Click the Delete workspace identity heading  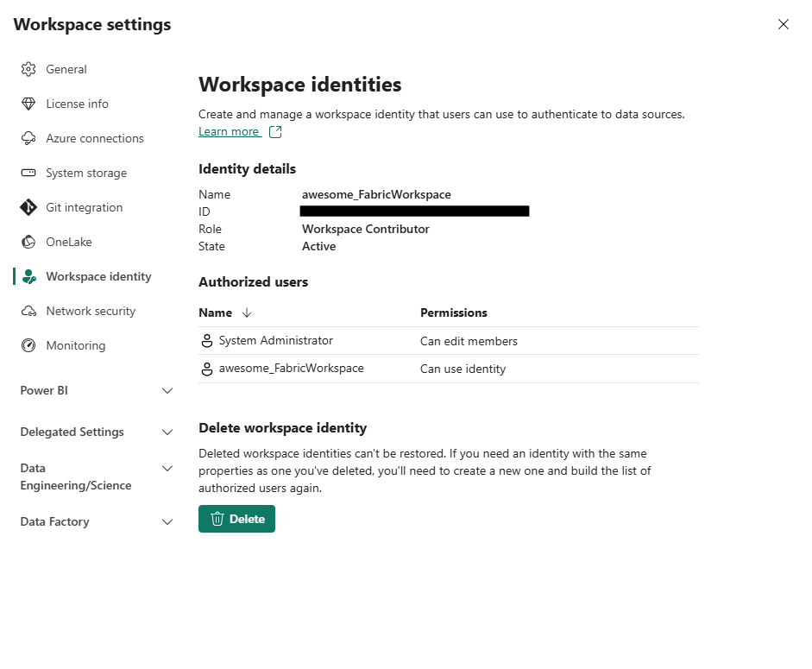click(x=283, y=428)
